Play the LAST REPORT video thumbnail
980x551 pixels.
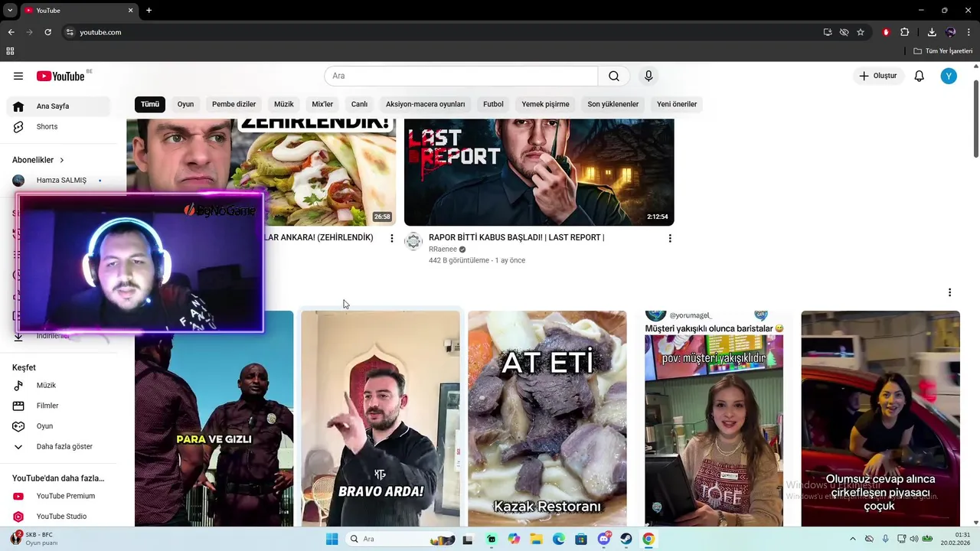click(539, 172)
